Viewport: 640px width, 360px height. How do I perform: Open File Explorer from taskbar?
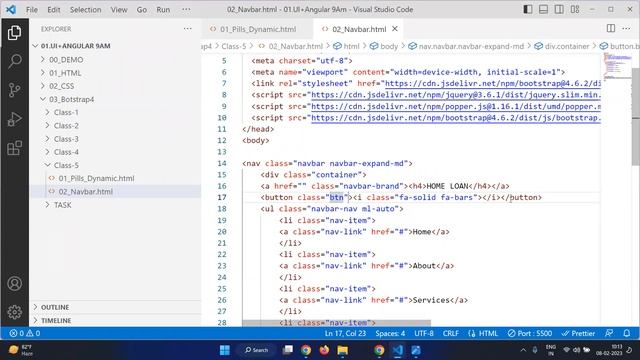coord(342,350)
